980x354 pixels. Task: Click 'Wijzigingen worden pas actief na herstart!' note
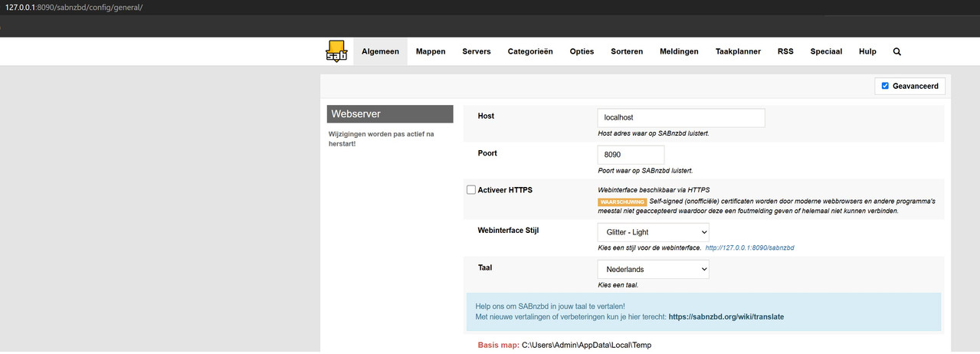[382, 139]
